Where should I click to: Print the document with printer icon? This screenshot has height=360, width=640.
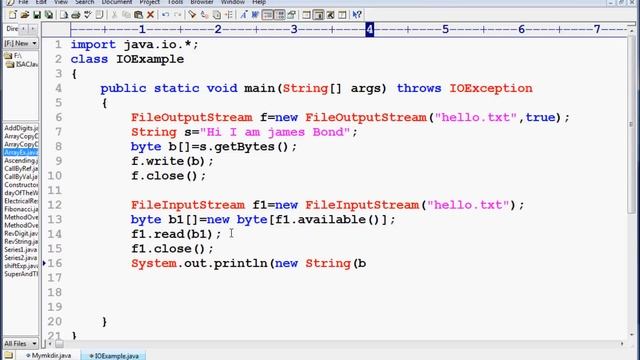coord(76,15)
